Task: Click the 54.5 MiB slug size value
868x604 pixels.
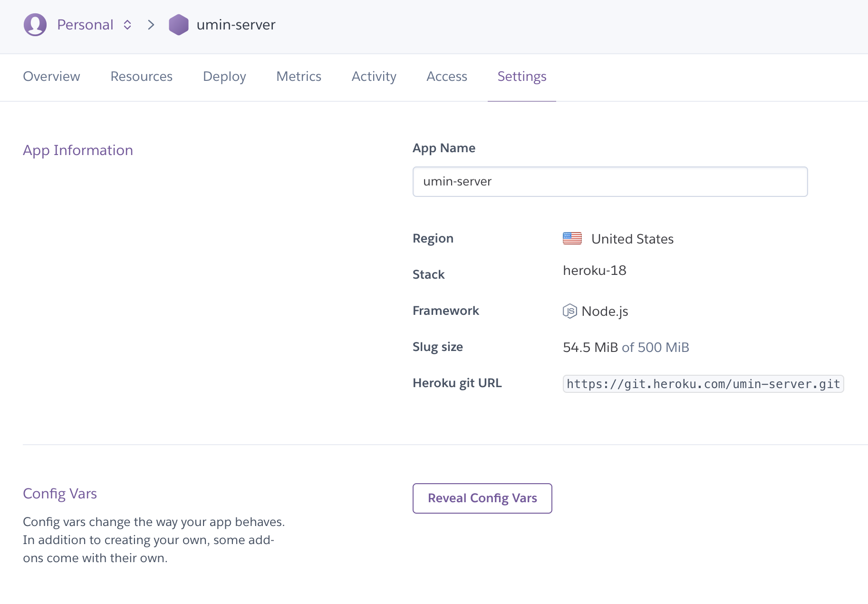Action: click(x=590, y=347)
